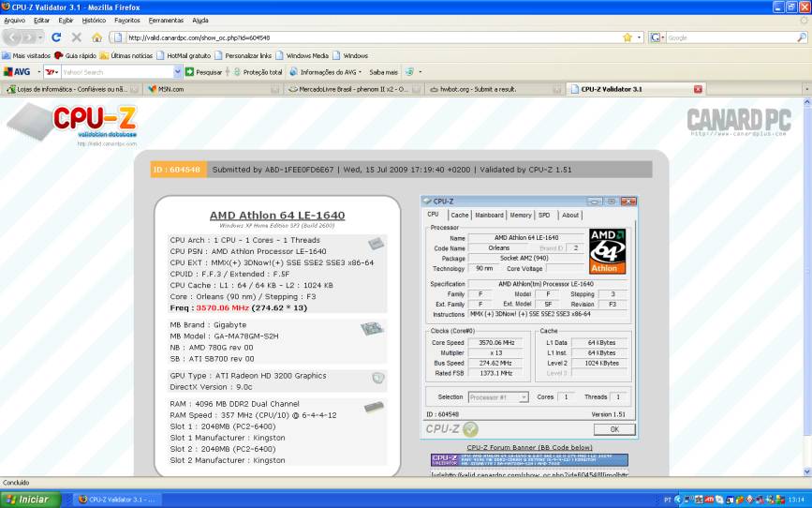Reload the page with the blue refresh icon
The image size is (812, 508).
[x=56, y=37]
